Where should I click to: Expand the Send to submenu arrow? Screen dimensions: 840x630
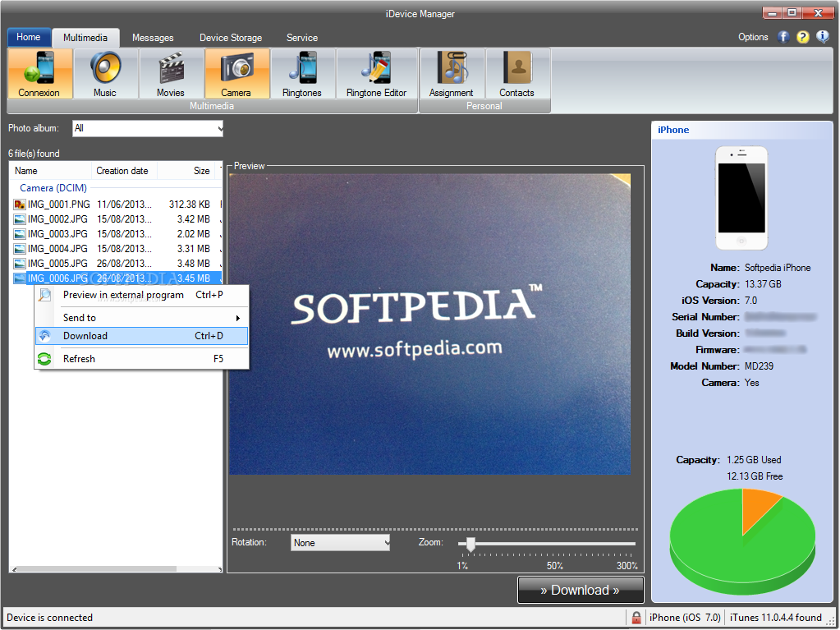coord(238,318)
